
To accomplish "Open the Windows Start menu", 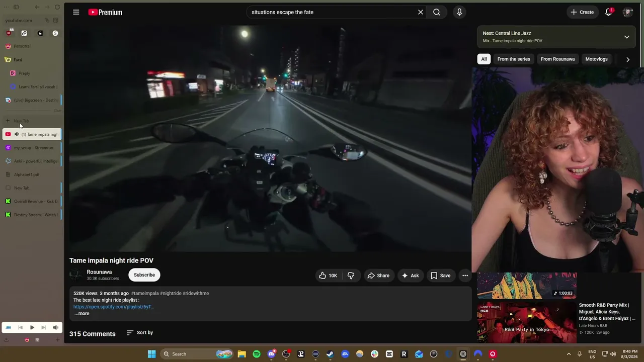I will tap(151, 354).
